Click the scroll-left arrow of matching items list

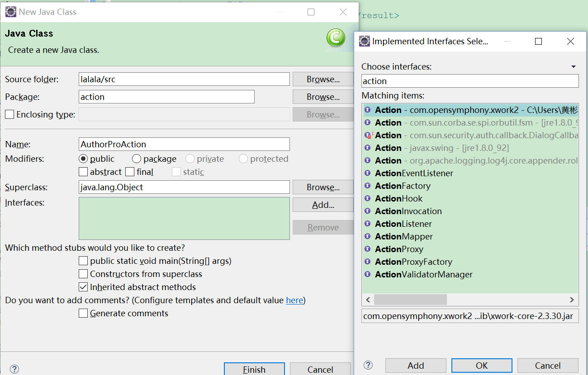368,300
